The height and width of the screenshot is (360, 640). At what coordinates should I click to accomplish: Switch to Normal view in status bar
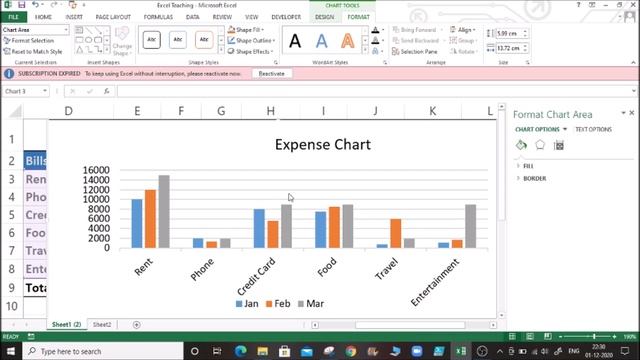[x=512, y=337]
